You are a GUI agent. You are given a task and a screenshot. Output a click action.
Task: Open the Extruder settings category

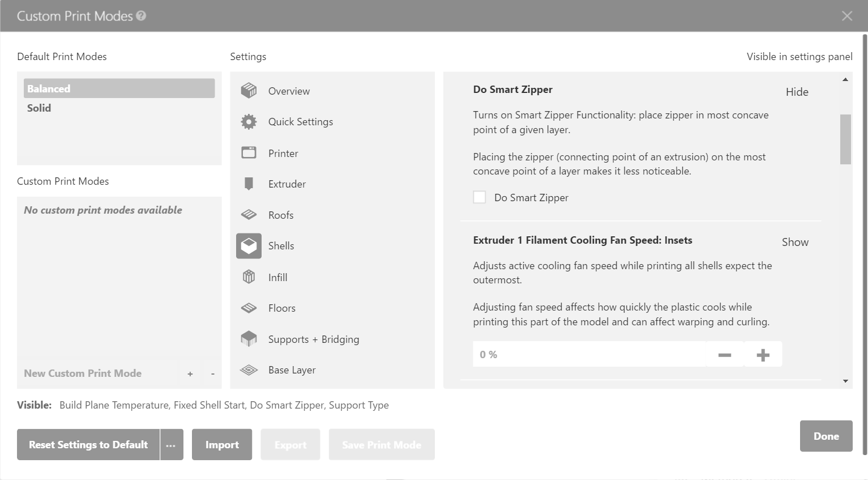(287, 184)
